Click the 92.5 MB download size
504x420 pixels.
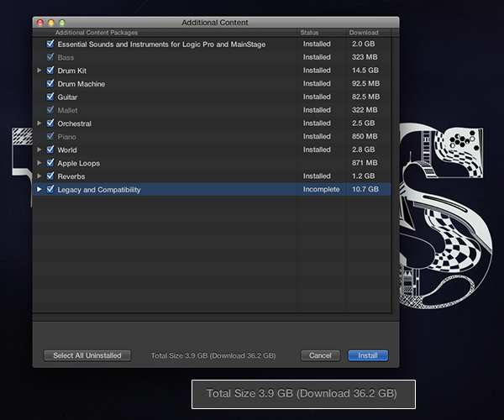(365, 83)
